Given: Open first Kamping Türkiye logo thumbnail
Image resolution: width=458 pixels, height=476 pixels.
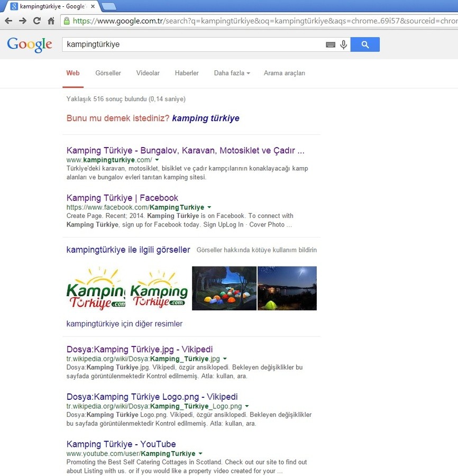Looking at the screenshot, I should point(96,288).
